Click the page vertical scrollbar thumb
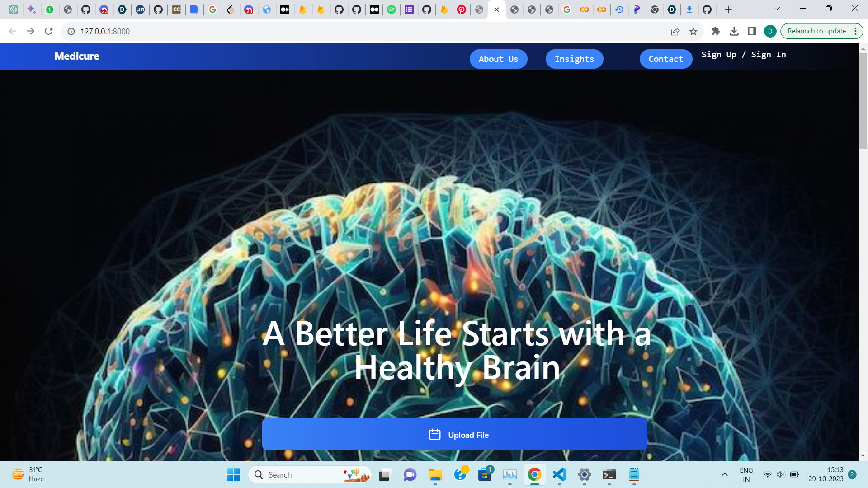The height and width of the screenshot is (488, 868). click(863, 100)
